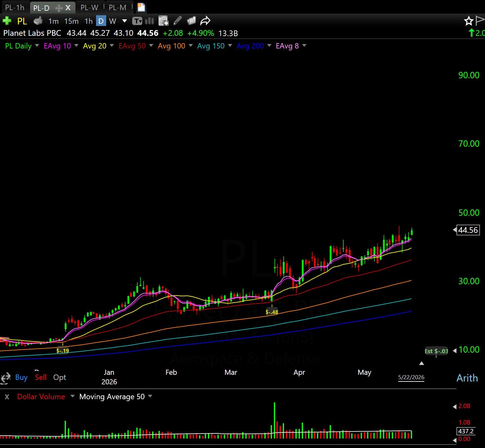Image resolution: width=485 pixels, height=448 pixels.
Task: Expand the Moving Average 50 dropdown
Action: 150,396
